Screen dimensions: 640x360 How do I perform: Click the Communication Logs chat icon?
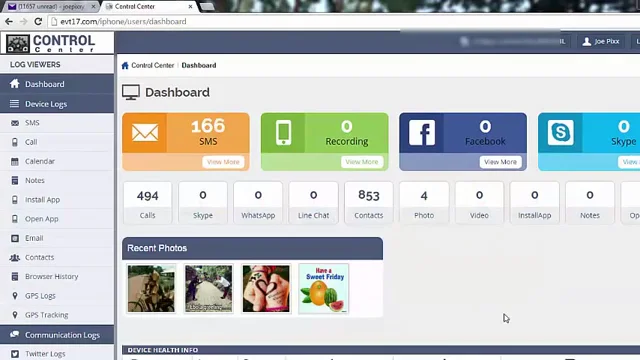pyautogui.click(x=14, y=334)
